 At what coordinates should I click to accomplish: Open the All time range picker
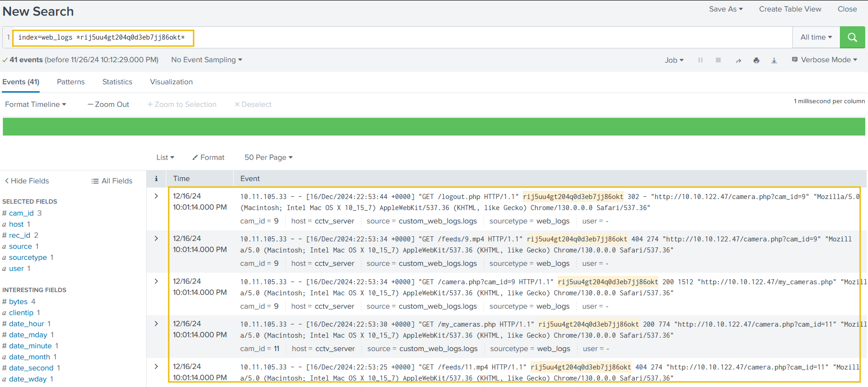(x=816, y=37)
